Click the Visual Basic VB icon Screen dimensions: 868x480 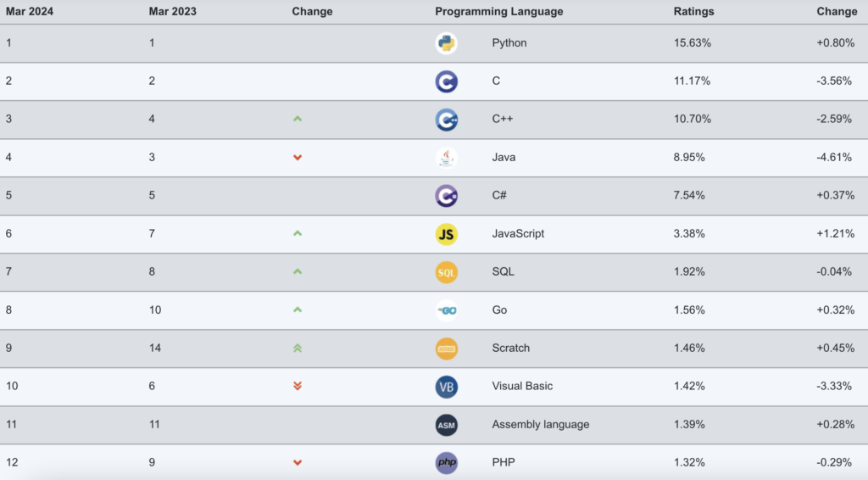pos(446,387)
